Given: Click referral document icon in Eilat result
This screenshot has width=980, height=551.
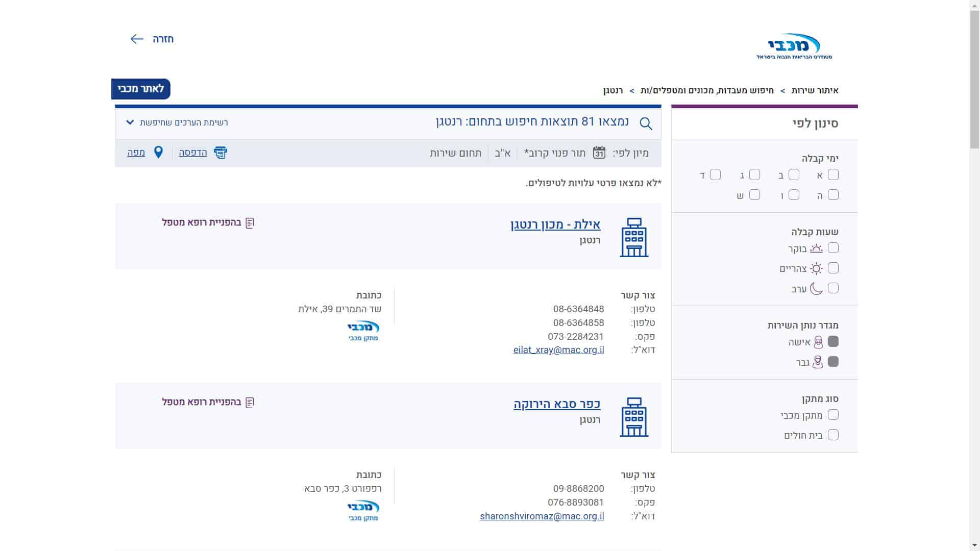Looking at the screenshot, I should coord(250,223).
